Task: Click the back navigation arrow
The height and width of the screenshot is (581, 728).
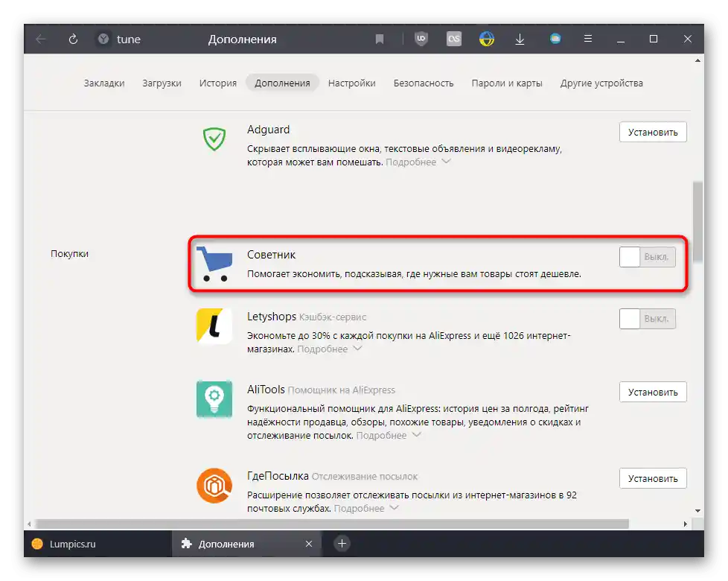Action: [41, 39]
